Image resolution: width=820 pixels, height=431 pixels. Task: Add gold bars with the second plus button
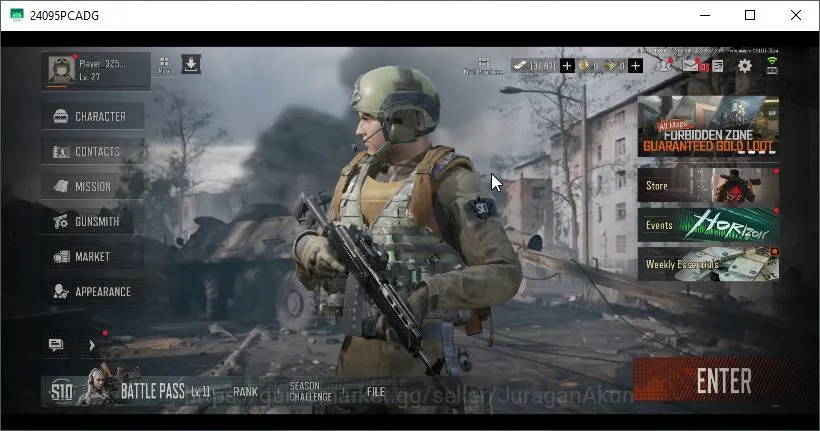(x=635, y=66)
